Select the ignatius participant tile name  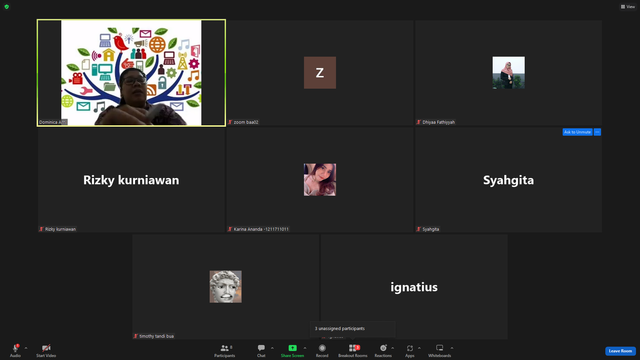[x=414, y=287]
